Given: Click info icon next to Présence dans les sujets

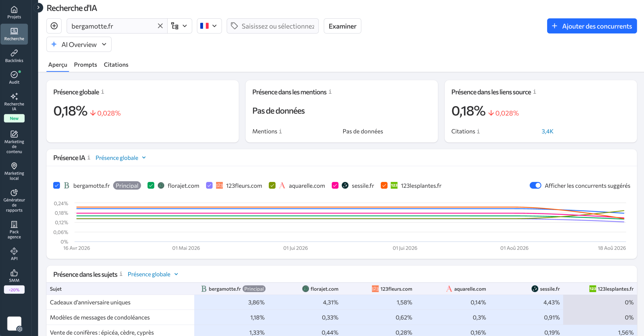Looking at the screenshot, I should (121, 274).
